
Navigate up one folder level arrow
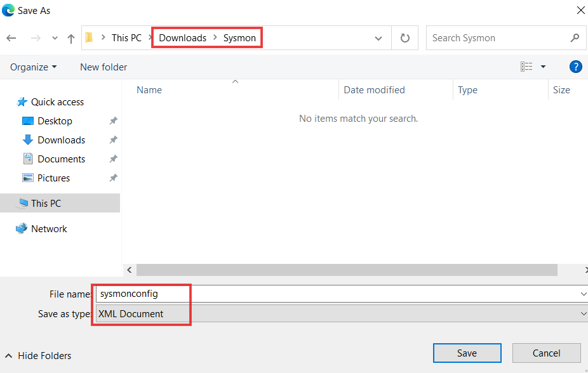(x=71, y=38)
